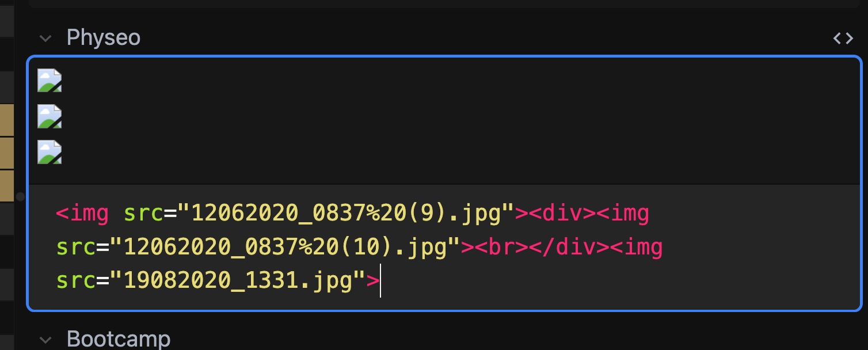Collapse the Physeo field
This screenshot has width=868, height=350.
[x=45, y=39]
